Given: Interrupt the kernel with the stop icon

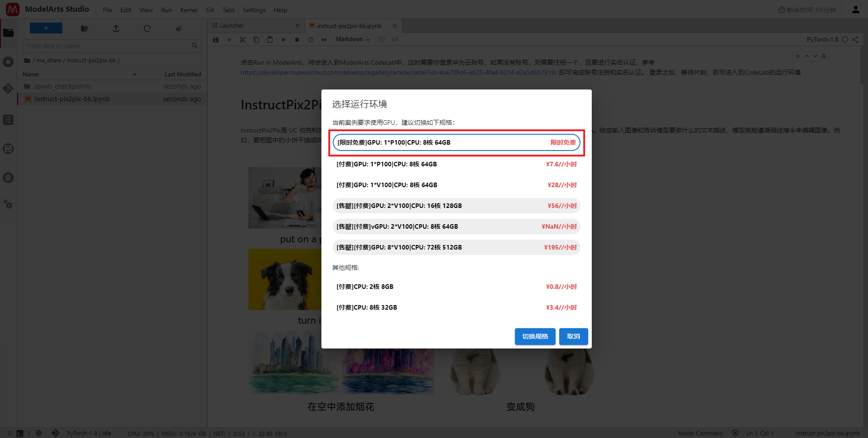Looking at the screenshot, I should [297, 40].
